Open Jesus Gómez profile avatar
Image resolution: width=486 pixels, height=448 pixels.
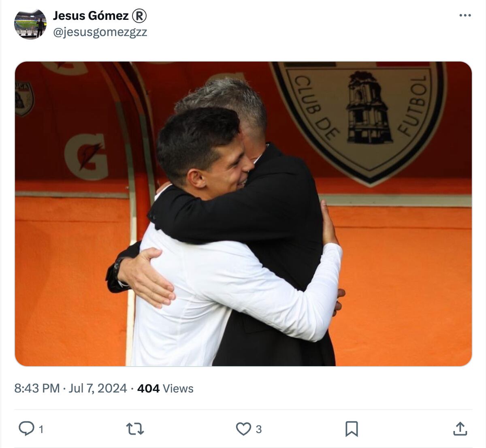pos(30,24)
